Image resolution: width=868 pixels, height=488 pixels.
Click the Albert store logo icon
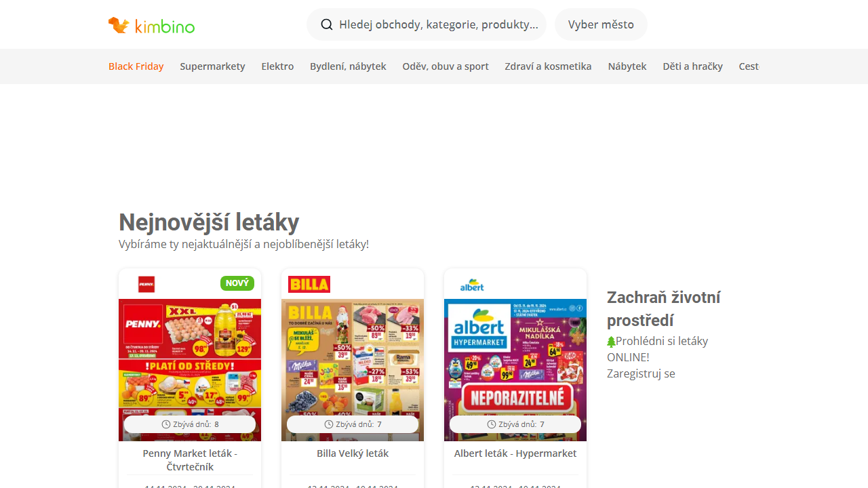point(472,284)
